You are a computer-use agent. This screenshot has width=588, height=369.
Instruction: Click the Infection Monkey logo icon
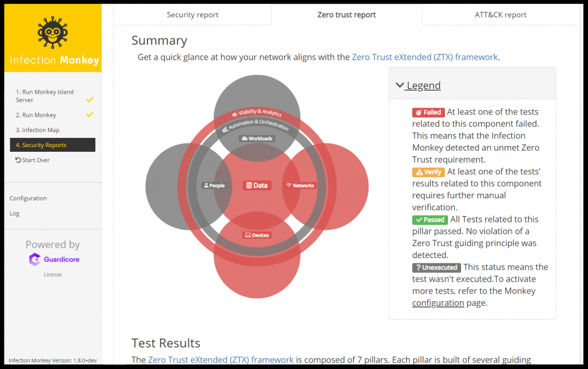click(x=53, y=33)
